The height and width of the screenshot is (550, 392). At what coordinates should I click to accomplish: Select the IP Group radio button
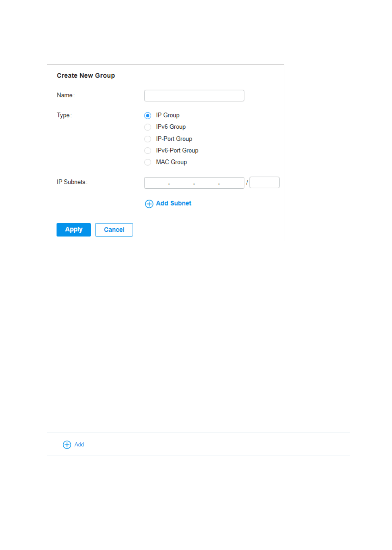tap(148, 115)
